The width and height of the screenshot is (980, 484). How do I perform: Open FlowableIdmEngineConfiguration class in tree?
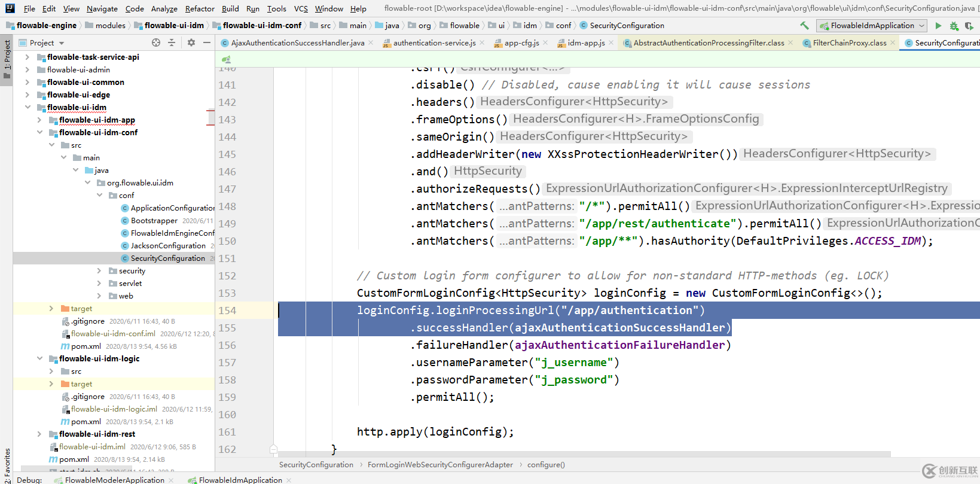tap(168, 233)
